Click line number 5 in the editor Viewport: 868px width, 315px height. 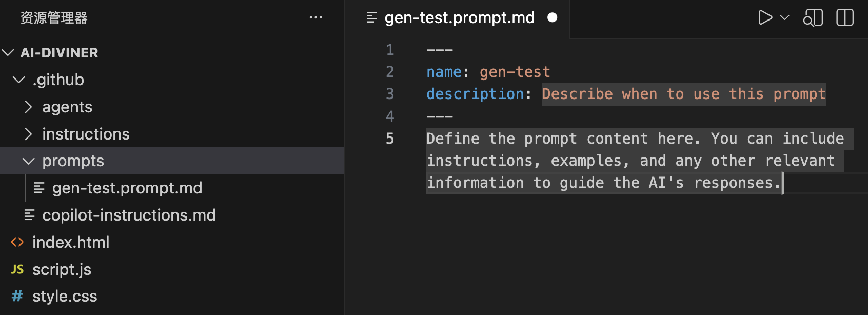click(x=390, y=138)
